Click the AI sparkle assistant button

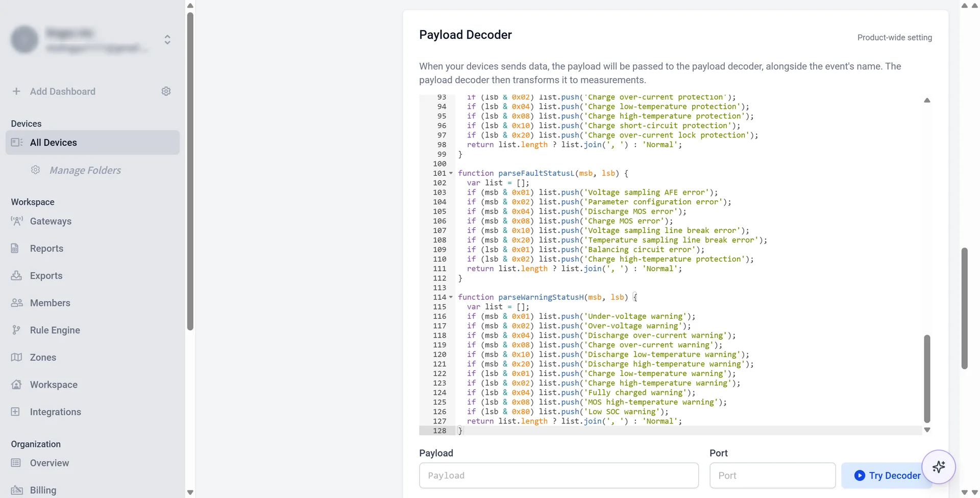(x=938, y=467)
